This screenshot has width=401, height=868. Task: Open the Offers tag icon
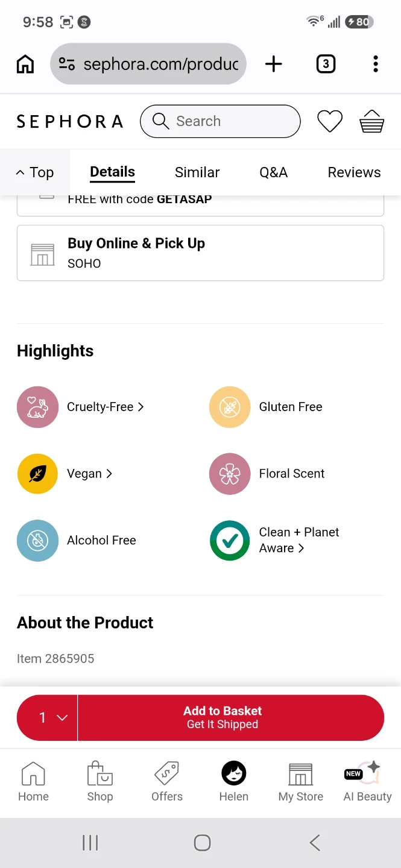coord(167,773)
